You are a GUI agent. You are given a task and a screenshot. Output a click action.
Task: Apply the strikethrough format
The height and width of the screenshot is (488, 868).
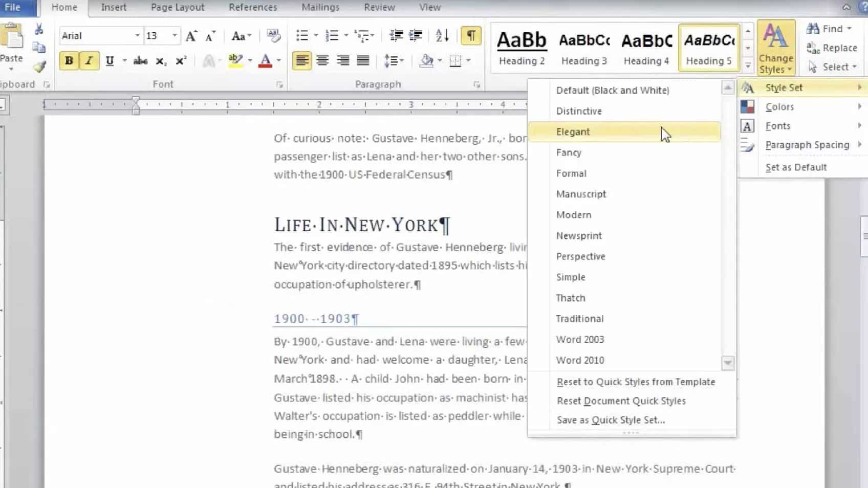[x=140, y=60]
